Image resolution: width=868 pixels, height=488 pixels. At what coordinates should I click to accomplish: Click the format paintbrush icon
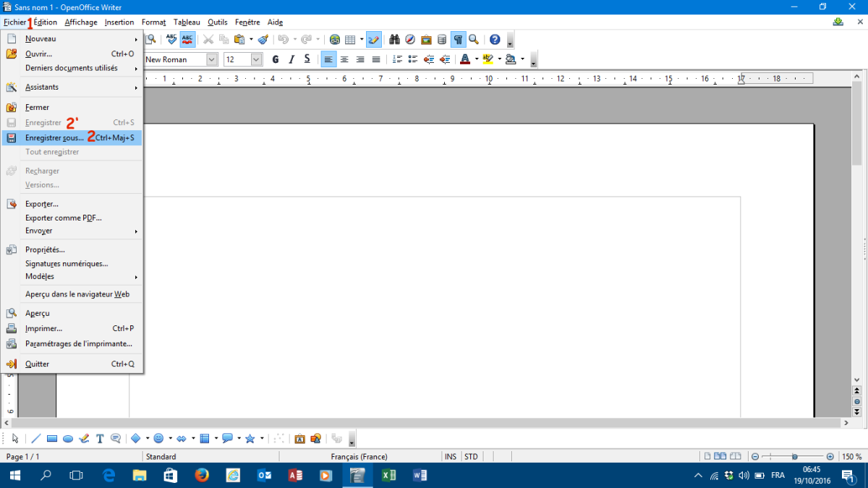263,40
